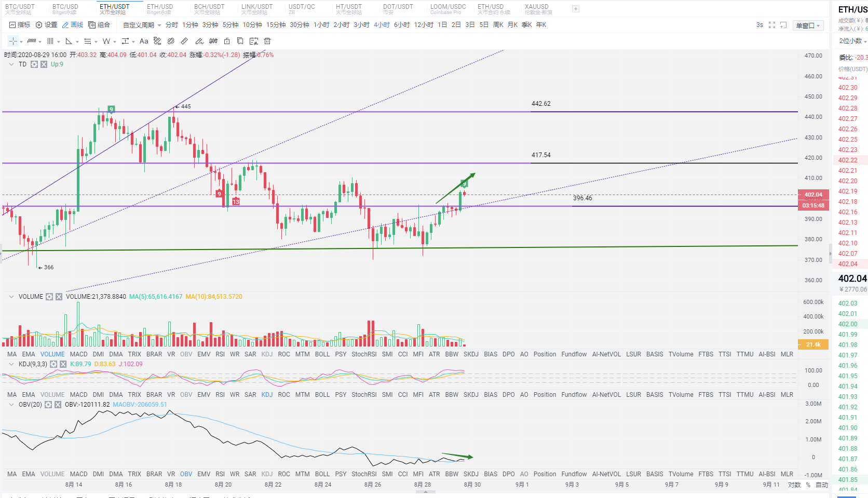Add a new symbol tab with plus
Image resolution: width=868 pixels, height=498 pixels.
point(575,9)
